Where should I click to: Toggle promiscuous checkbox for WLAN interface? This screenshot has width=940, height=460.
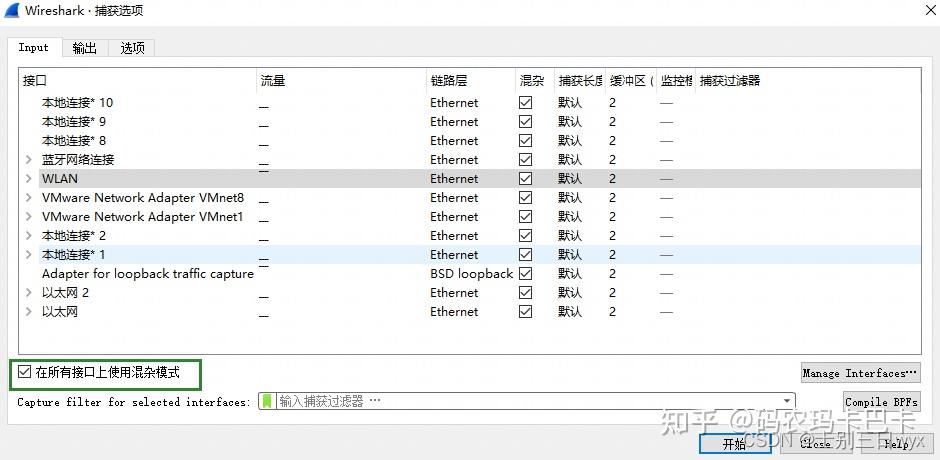525,179
